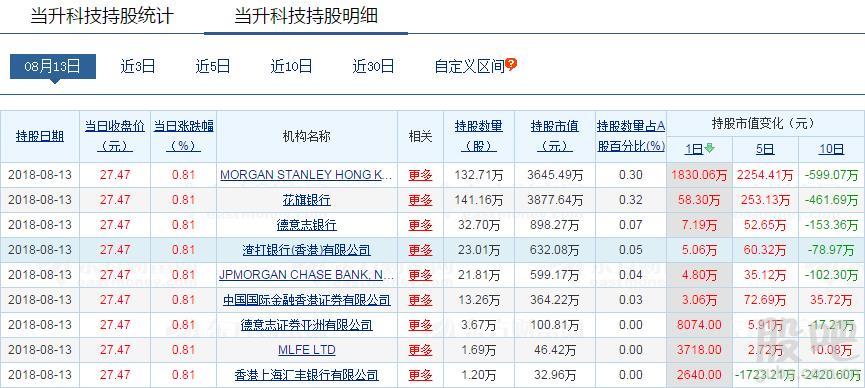Open 渣打银行(香港)有限公司 institution link
The image size is (865, 388).
click(x=307, y=250)
